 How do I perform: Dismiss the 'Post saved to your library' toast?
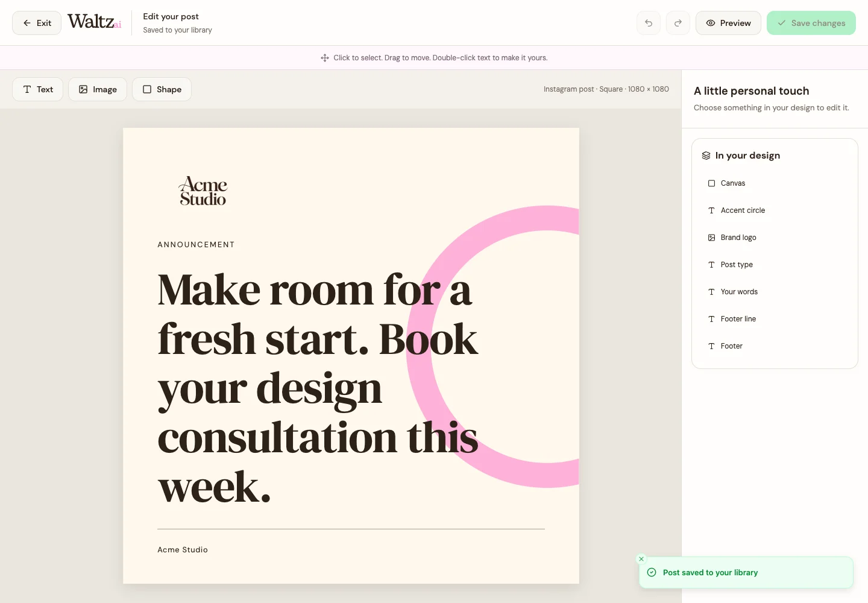(x=641, y=559)
